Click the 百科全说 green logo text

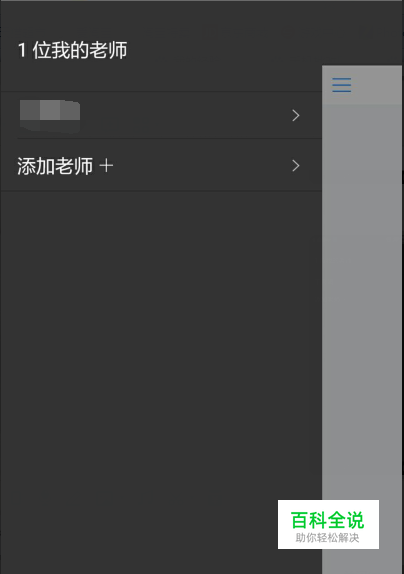point(328,520)
